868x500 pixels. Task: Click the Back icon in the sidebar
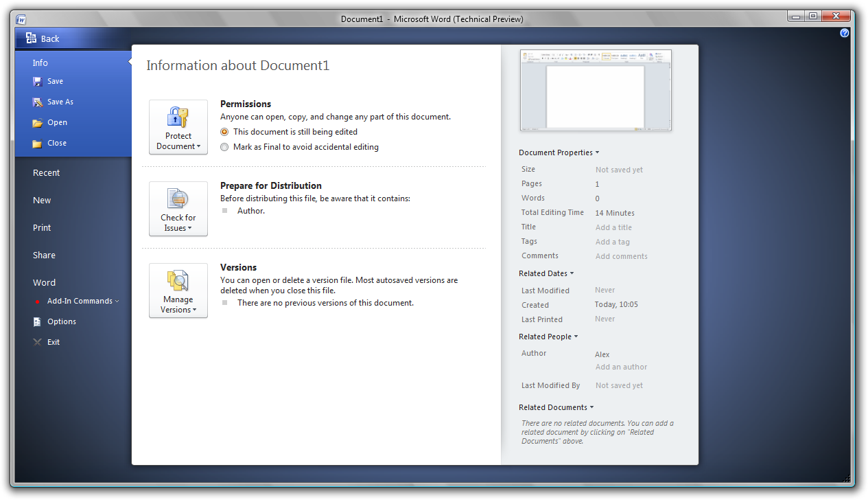coord(31,38)
